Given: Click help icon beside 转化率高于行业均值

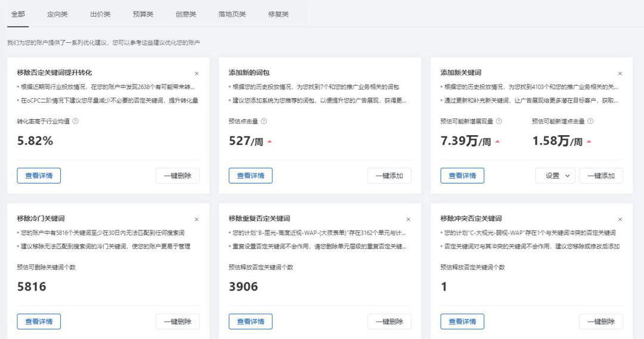Looking at the screenshot, I should 76,121.
